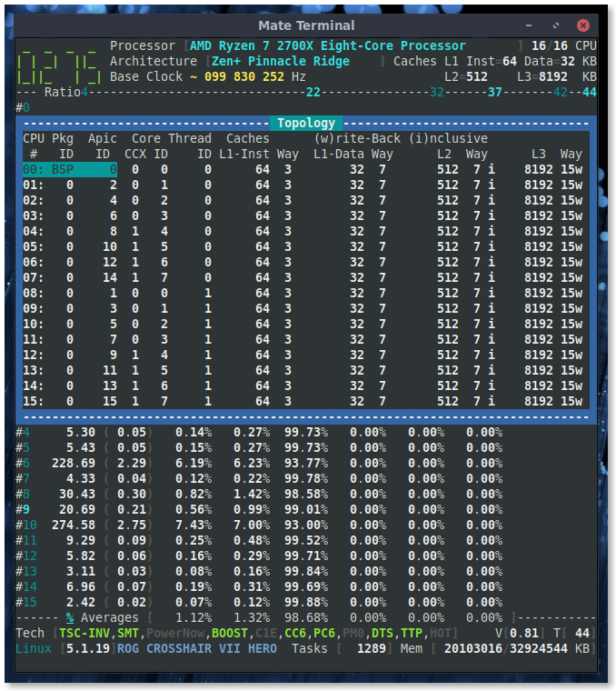Click the #9 CPU row label
This screenshot has width=616, height=691.
[23, 509]
